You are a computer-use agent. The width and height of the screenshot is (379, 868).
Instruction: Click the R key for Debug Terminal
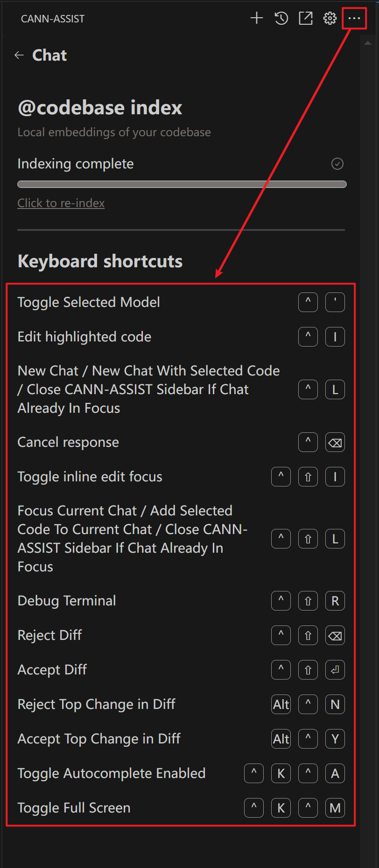pyautogui.click(x=335, y=601)
